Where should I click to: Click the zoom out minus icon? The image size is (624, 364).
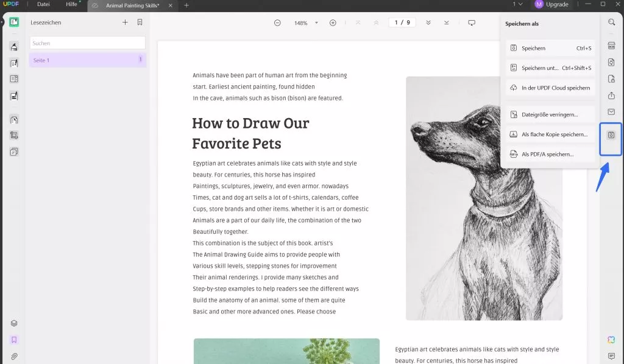(x=277, y=23)
